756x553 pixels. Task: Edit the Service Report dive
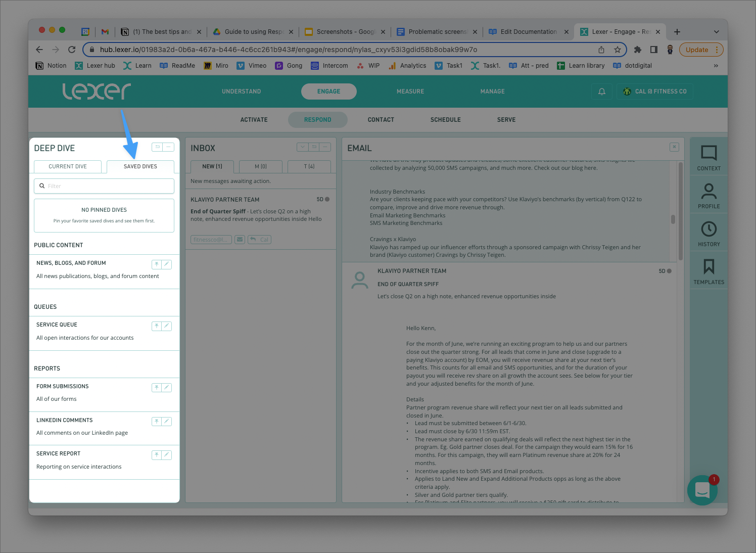coord(167,455)
